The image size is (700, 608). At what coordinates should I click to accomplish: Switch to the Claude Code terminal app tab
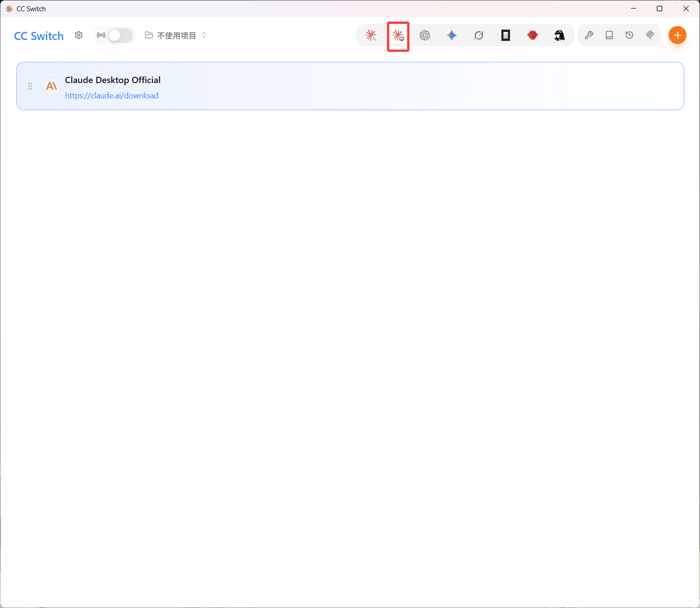point(371,35)
